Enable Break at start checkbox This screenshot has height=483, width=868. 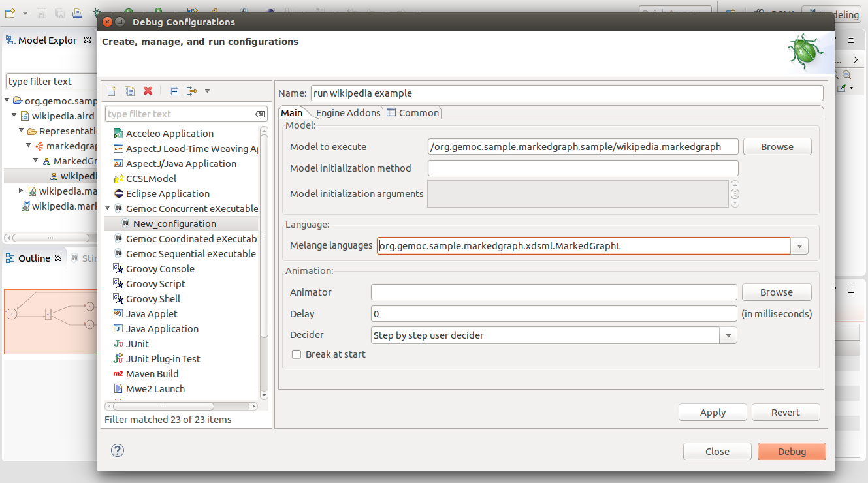tap(297, 354)
